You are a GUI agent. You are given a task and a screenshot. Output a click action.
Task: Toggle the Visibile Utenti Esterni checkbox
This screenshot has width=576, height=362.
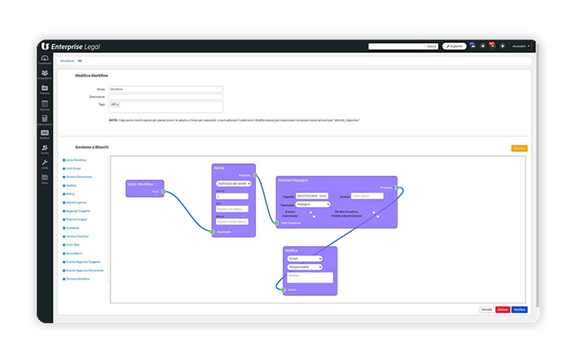tap(378, 216)
